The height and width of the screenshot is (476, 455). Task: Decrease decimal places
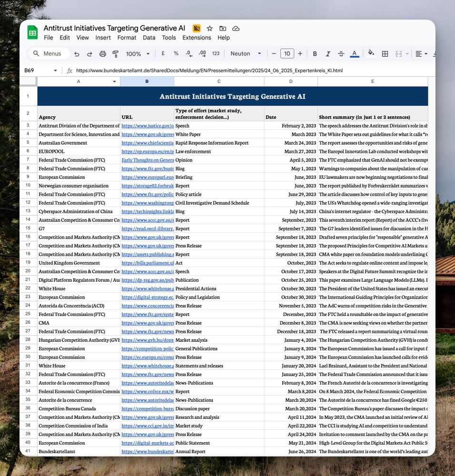(189, 54)
